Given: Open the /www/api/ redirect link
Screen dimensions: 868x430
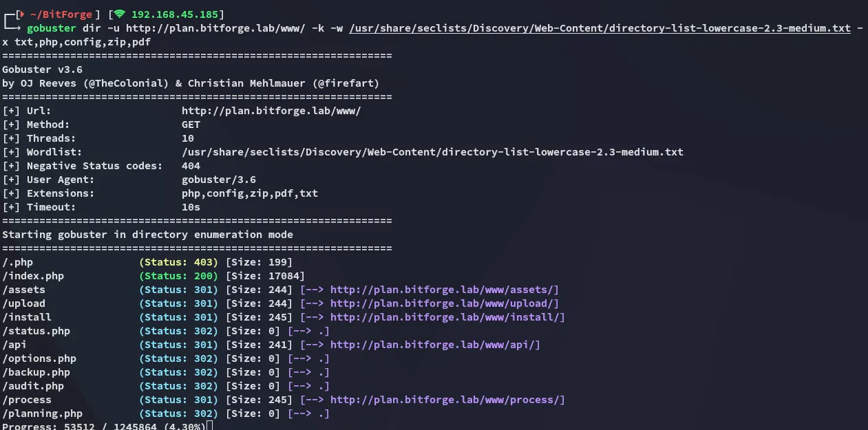Looking at the screenshot, I should 435,345.
